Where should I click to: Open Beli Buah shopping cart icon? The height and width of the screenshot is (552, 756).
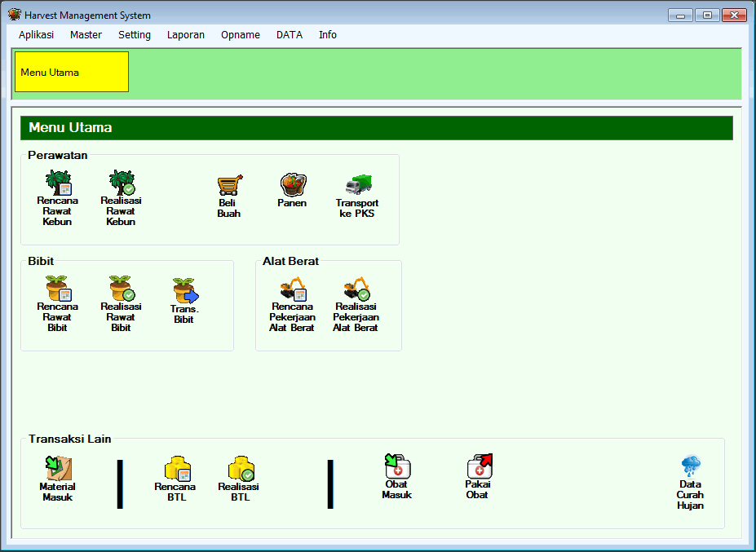tap(229, 185)
